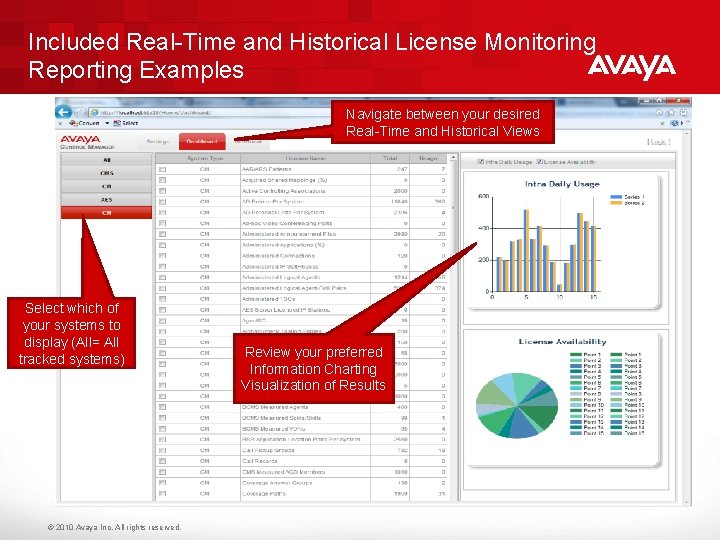Tick the checkbox for AAR/ARS Patterns row
This screenshot has height=540, width=720.
pyautogui.click(x=163, y=169)
